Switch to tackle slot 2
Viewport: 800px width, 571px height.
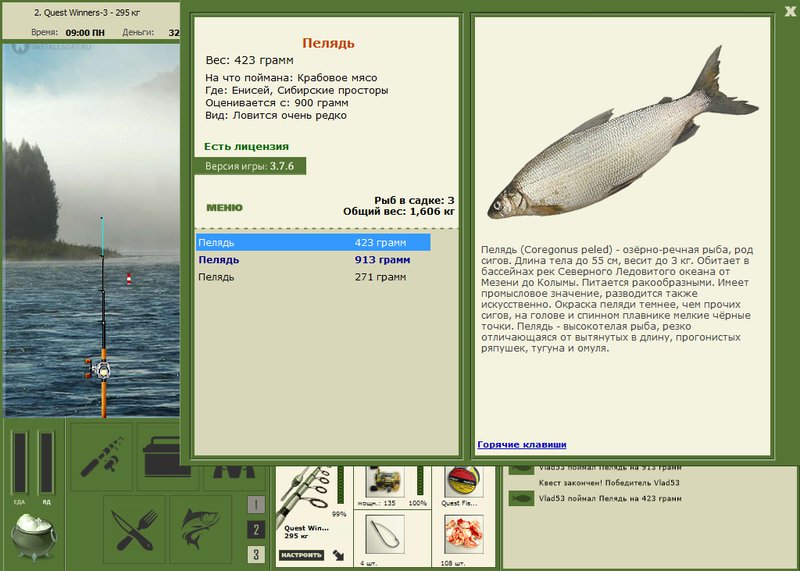(256, 530)
